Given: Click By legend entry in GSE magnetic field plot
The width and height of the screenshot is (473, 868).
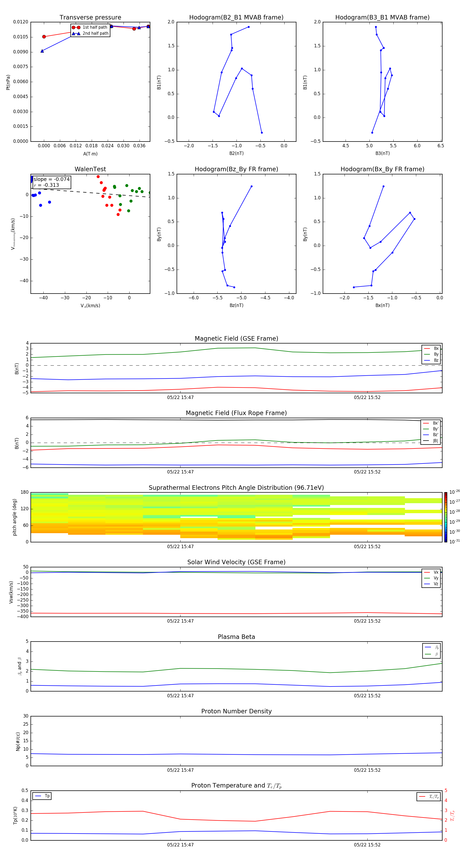Looking at the screenshot, I should point(431,354).
